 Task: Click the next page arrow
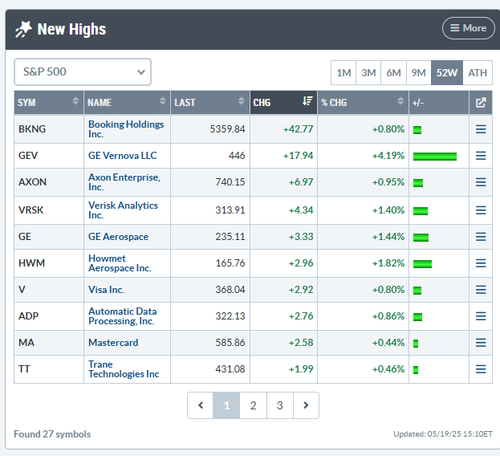[x=306, y=405]
